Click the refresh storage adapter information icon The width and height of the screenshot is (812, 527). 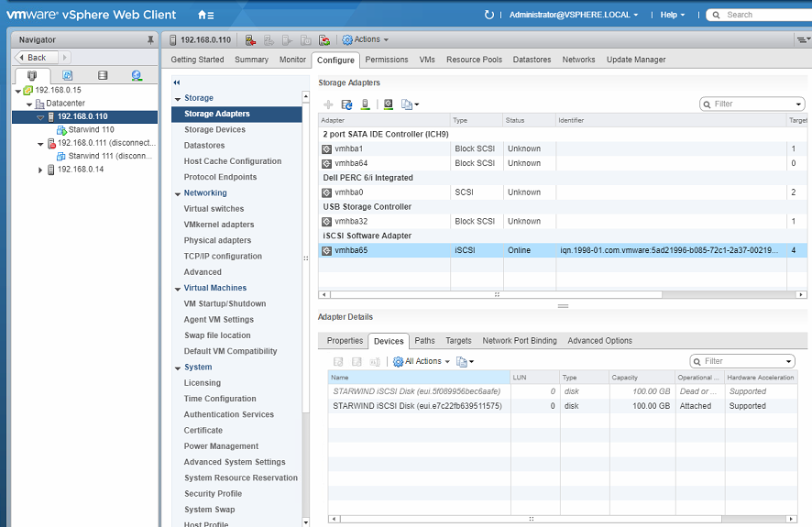pos(346,104)
